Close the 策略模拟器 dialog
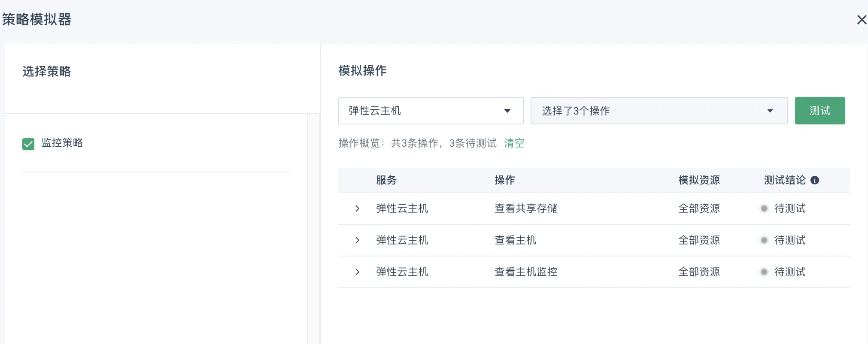The height and width of the screenshot is (344, 868). click(x=861, y=20)
